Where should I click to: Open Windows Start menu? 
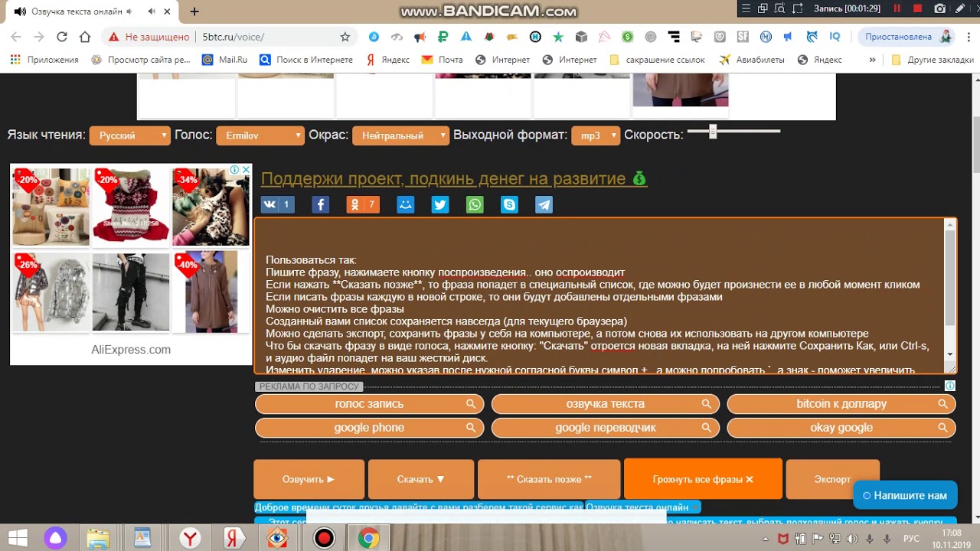pyautogui.click(x=18, y=539)
